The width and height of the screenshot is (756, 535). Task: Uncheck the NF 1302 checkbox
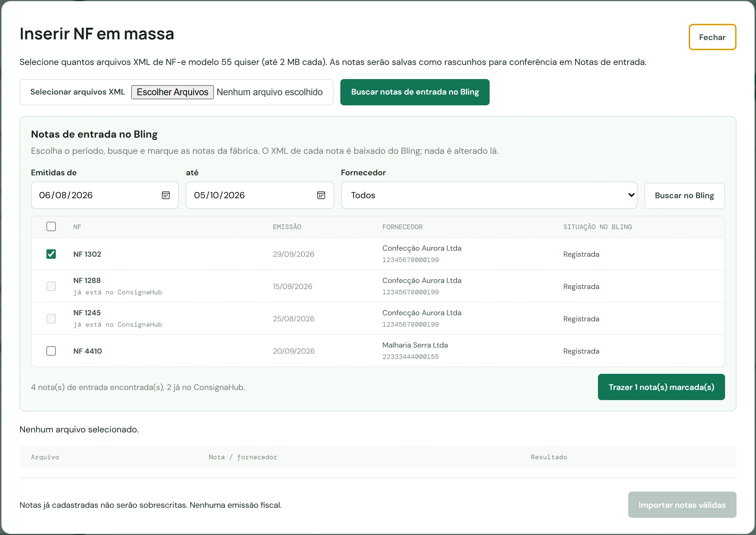click(51, 254)
